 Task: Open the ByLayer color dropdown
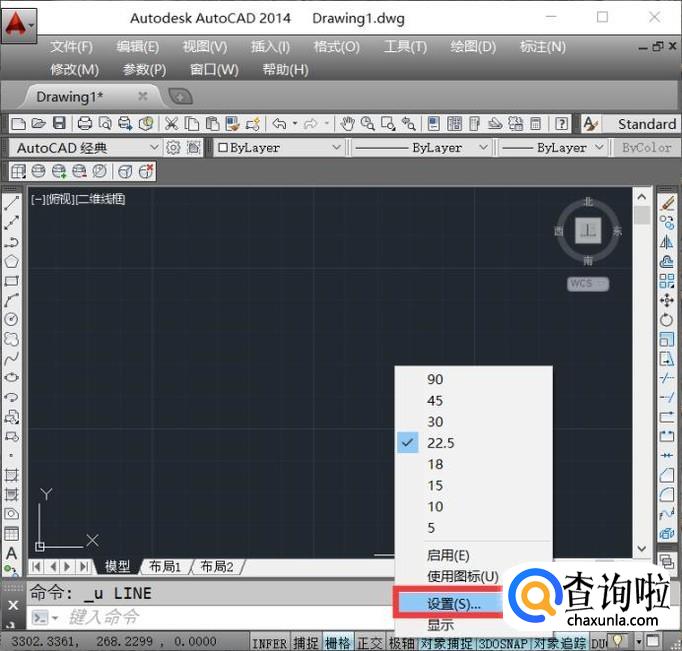click(x=279, y=148)
